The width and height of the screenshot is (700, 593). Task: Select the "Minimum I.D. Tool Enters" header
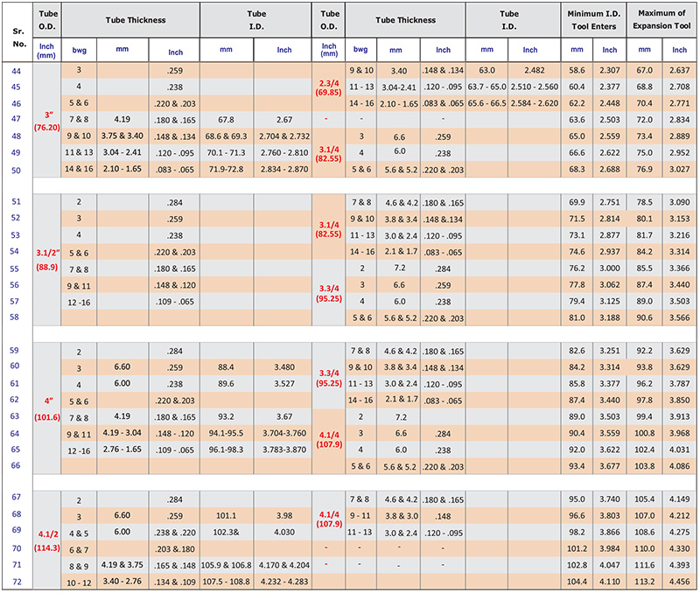coord(594,20)
